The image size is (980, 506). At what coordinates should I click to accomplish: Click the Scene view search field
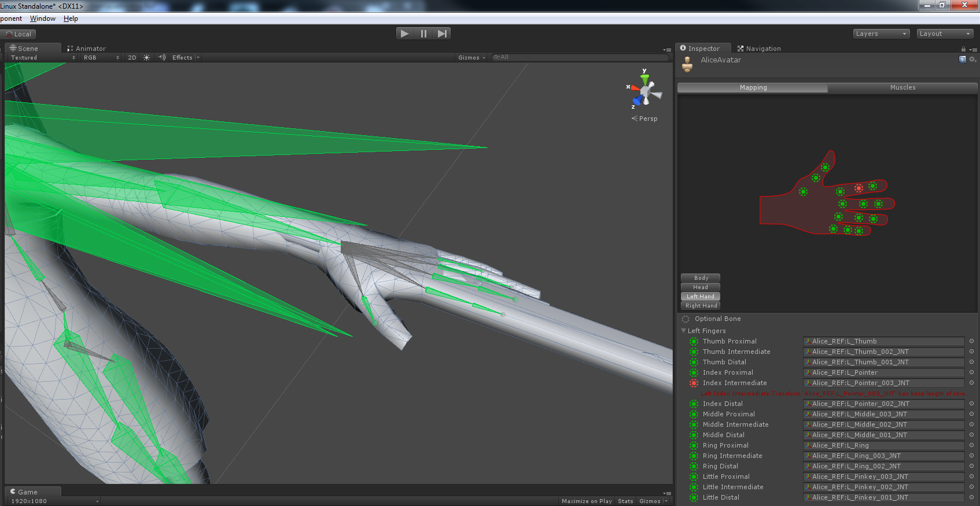pyautogui.click(x=580, y=57)
